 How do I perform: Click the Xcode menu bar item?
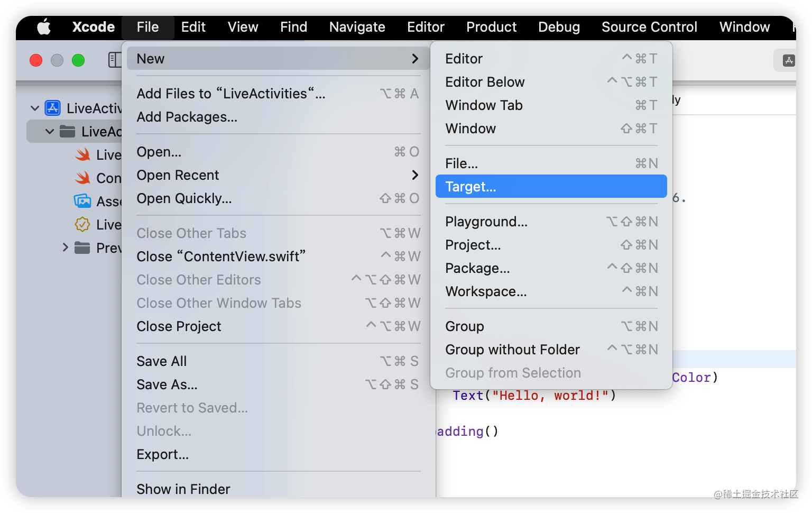tap(94, 27)
